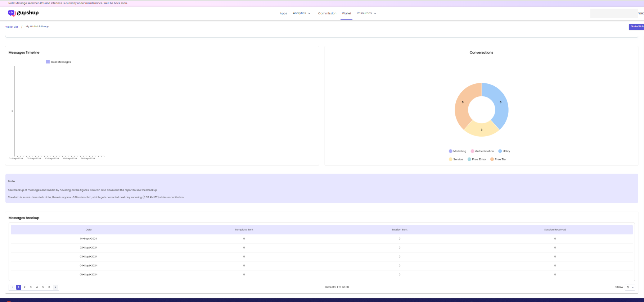Image resolution: width=644 pixels, height=302 pixels.
Task: Jump to page 3 of results
Action: [31, 287]
